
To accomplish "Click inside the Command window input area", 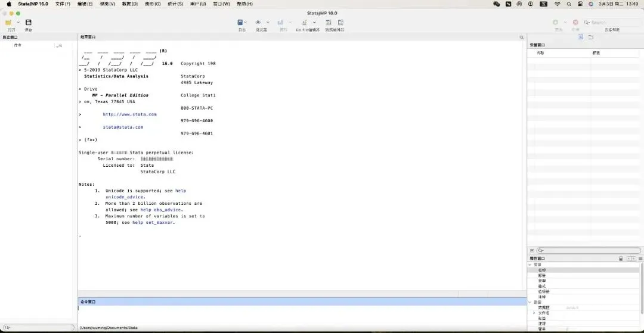I will (x=302, y=315).
